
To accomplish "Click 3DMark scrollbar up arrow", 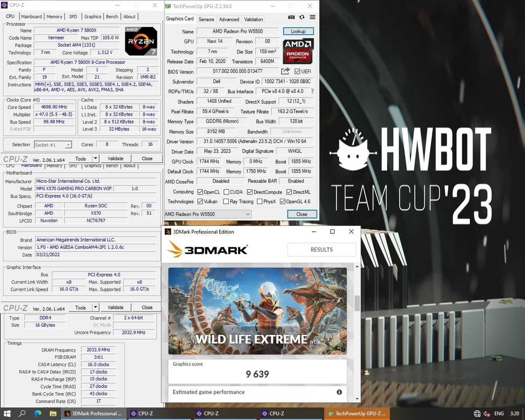I will 357,267.
